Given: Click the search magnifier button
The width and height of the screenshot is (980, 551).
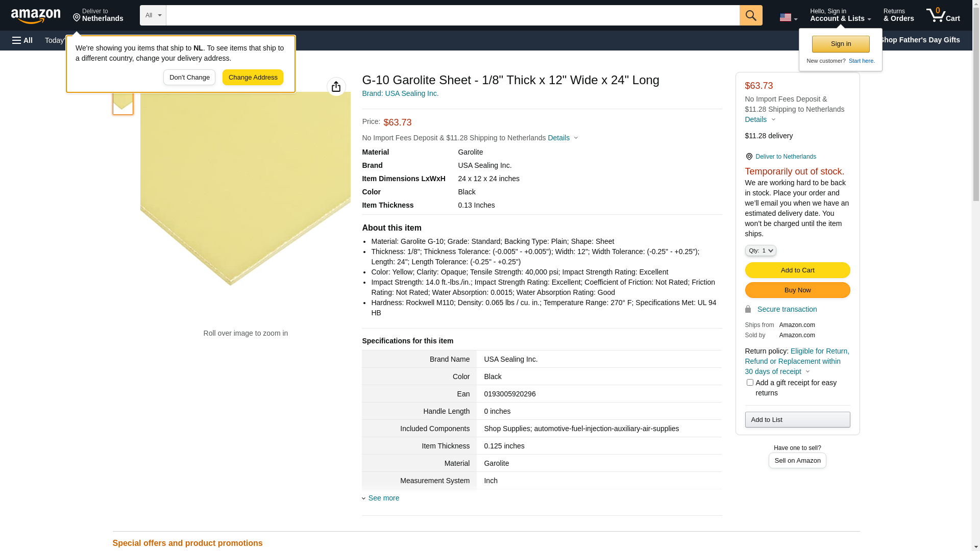Looking at the screenshot, I should tap(750, 15).
